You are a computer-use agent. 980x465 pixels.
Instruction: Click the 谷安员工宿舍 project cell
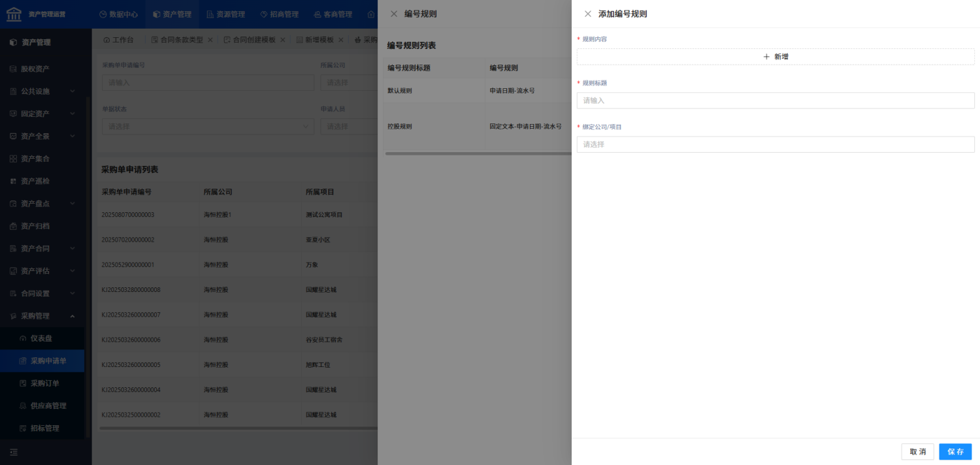coord(324,340)
